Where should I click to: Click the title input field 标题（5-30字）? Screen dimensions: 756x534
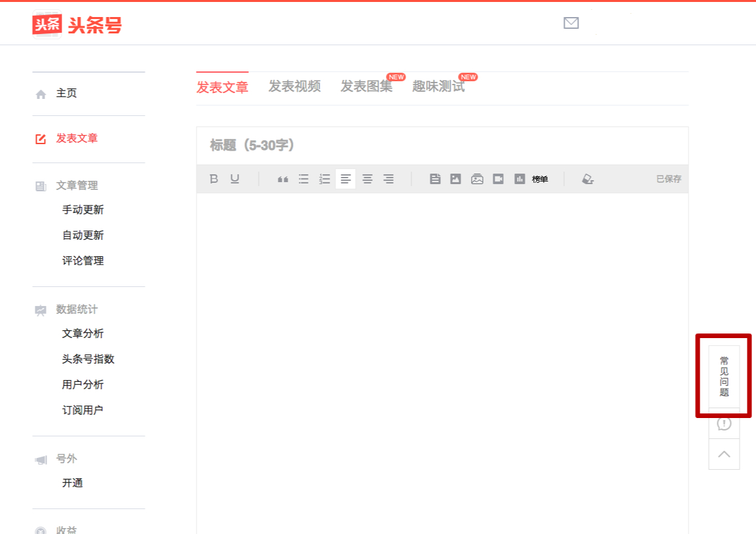pos(442,145)
